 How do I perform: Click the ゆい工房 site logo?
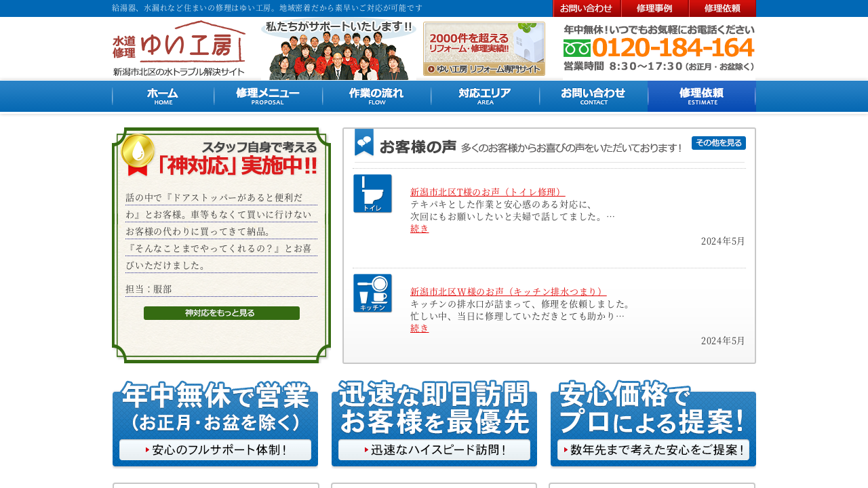[x=179, y=48]
